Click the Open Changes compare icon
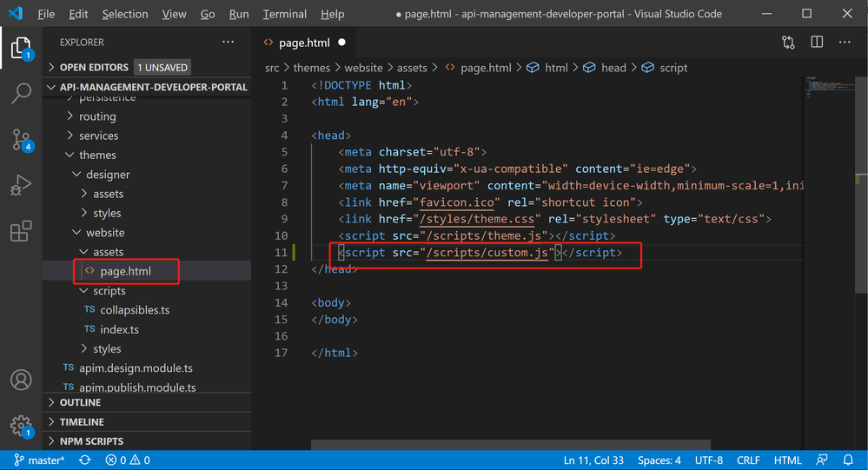Screen dimensions: 868x470 tap(788, 42)
